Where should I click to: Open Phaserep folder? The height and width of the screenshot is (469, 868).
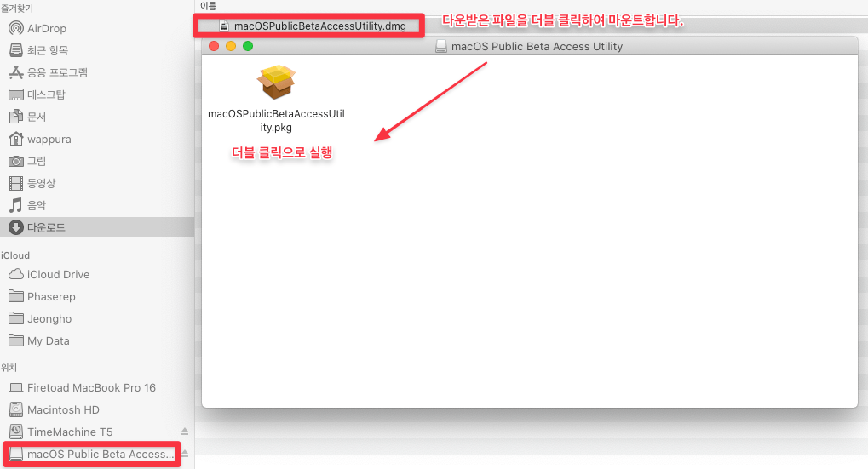point(51,297)
